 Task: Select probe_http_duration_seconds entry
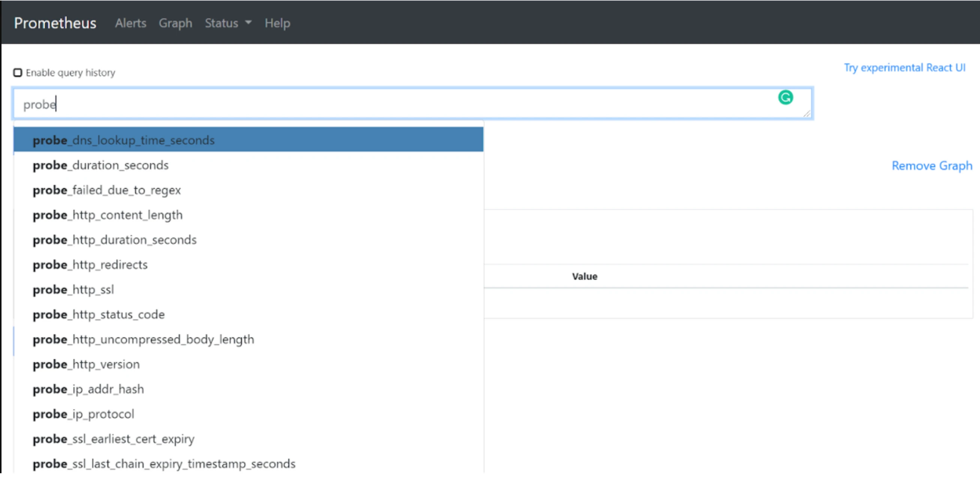click(x=248, y=239)
